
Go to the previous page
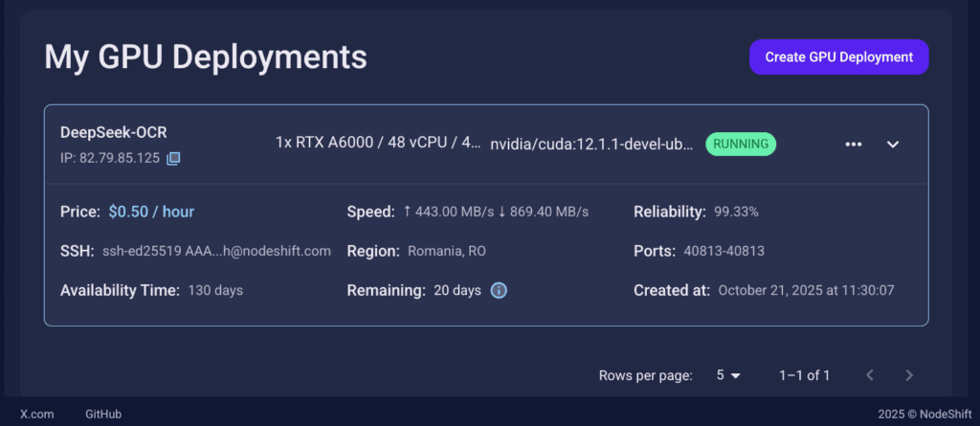click(869, 375)
